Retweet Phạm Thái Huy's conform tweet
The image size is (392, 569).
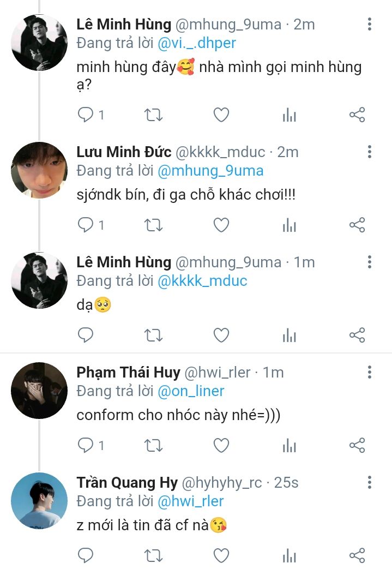coord(153,445)
